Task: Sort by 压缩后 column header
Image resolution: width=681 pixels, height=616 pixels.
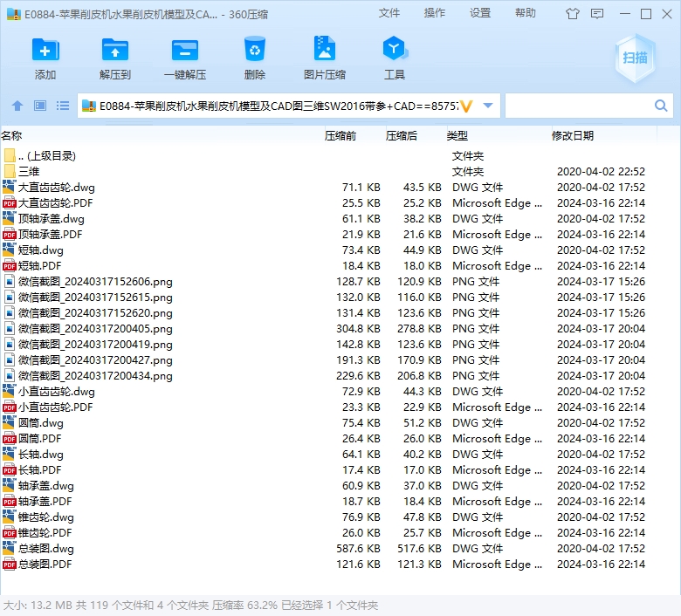Action: click(402, 136)
